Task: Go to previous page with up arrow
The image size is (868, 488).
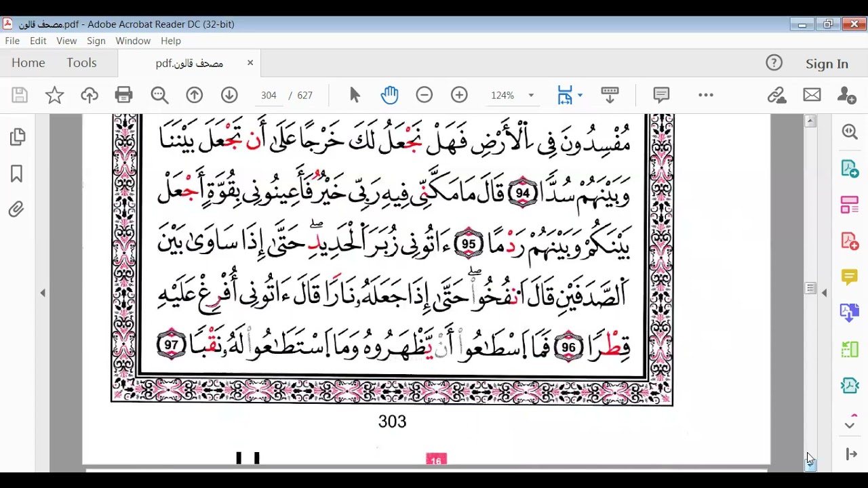Action: (195, 95)
